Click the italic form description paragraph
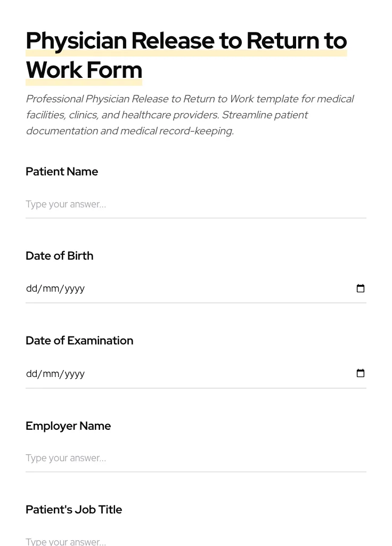392x546 pixels. (x=190, y=115)
